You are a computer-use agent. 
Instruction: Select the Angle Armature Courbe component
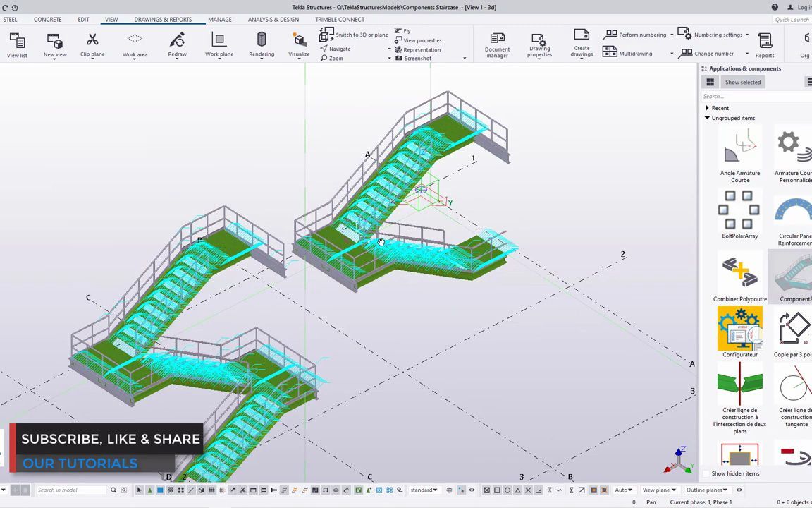[x=739, y=155]
